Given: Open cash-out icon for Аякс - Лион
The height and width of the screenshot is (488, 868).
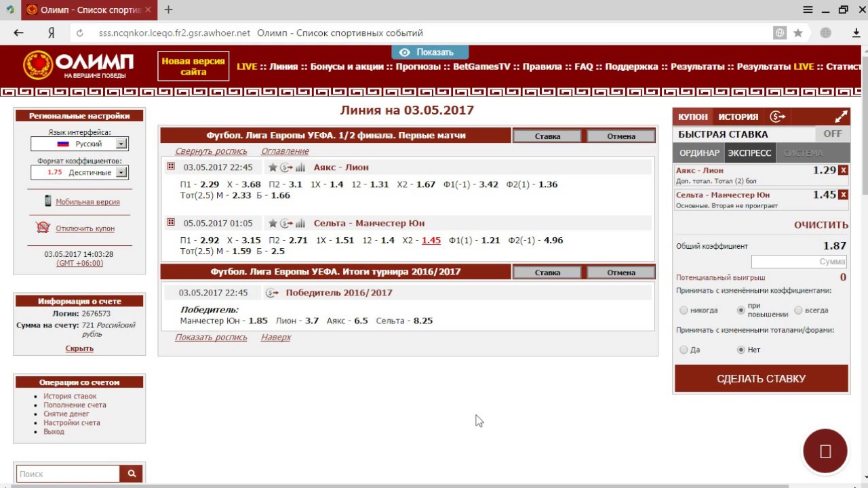Looking at the screenshot, I should tap(286, 167).
